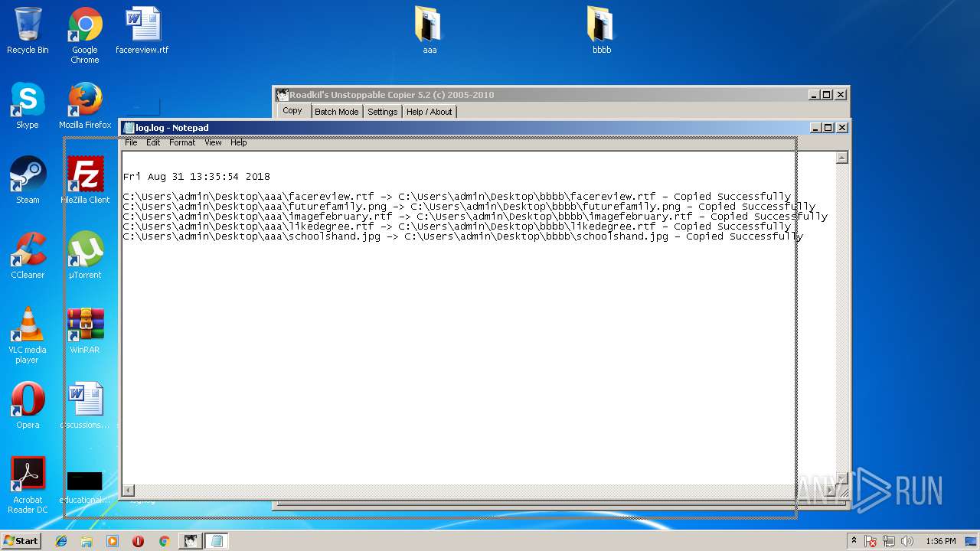This screenshot has height=551, width=980.
Task: Open the Word document icon below WinRAR
Action: click(x=85, y=406)
